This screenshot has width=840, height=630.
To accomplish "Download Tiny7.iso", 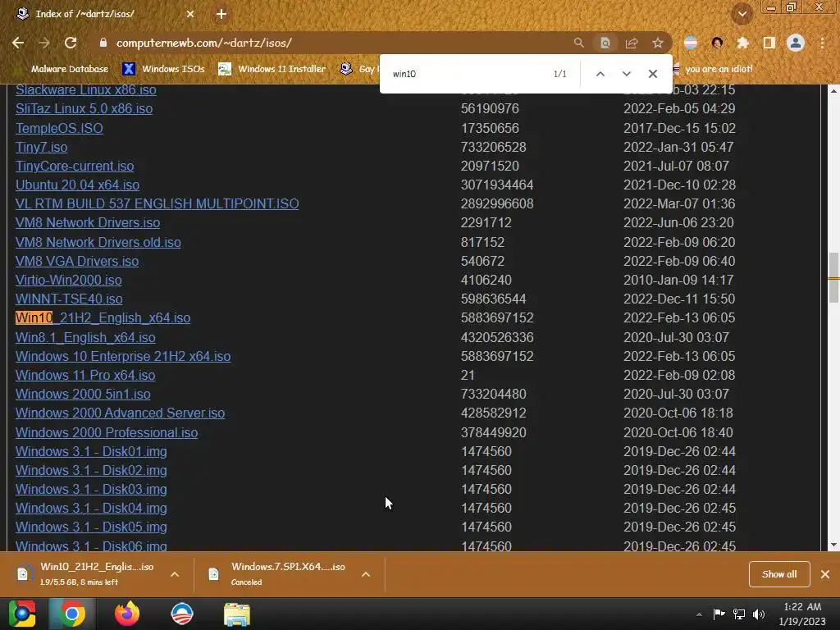I will click(x=41, y=147).
